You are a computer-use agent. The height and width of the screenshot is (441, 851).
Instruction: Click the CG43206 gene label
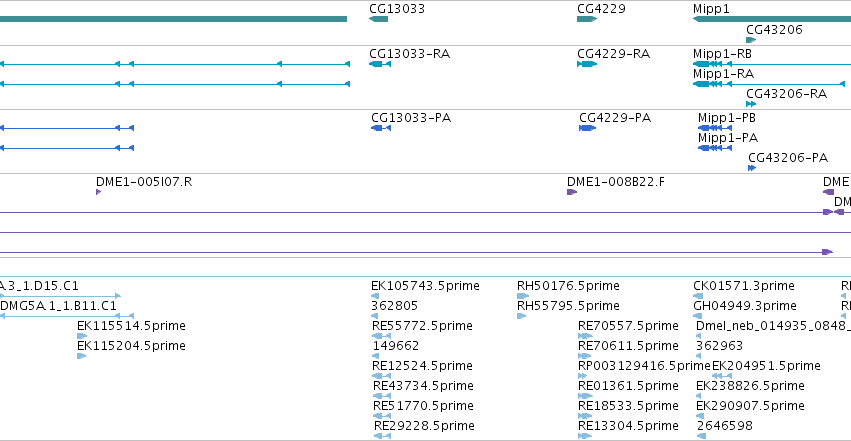coord(774,29)
